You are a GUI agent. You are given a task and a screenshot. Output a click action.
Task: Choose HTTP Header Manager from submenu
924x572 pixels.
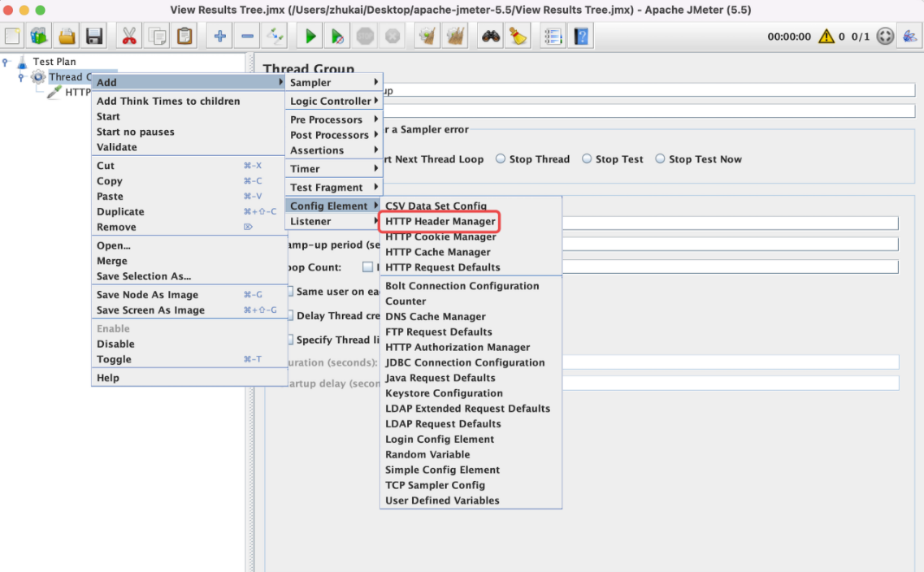[440, 222]
